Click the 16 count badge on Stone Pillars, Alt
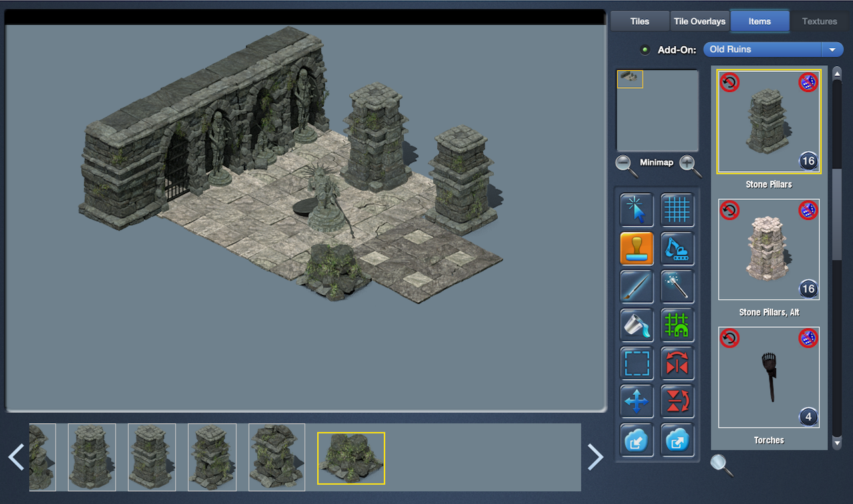The width and height of the screenshot is (853, 504). pos(808,289)
